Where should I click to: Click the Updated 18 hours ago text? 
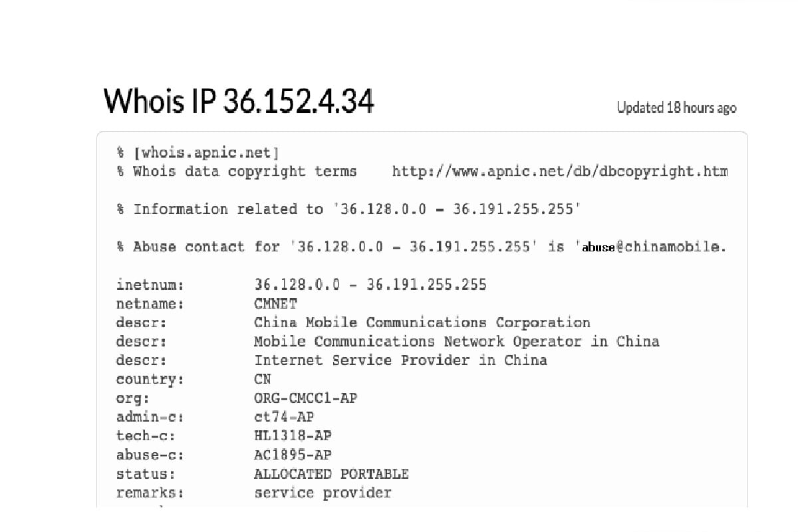[x=676, y=108]
